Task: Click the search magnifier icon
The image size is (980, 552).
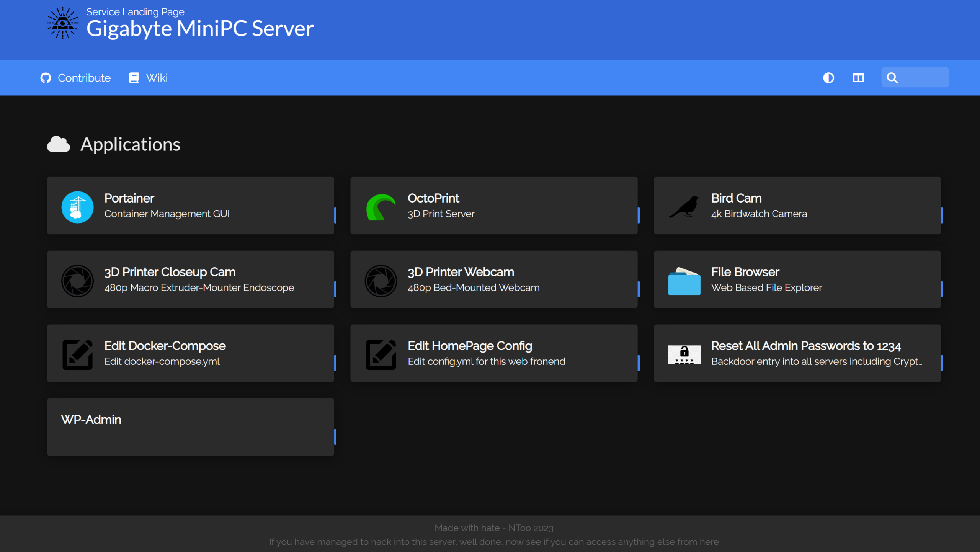Action: (x=892, y=78)
